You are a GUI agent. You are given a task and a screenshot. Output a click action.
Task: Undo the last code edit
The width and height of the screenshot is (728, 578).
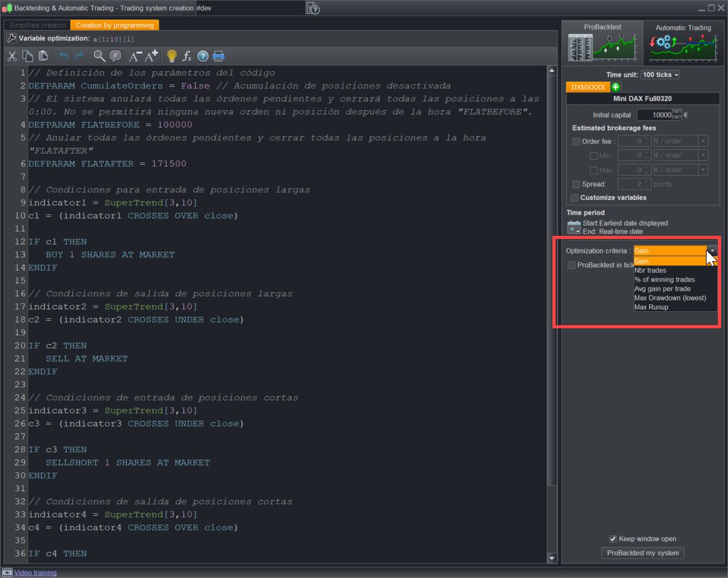64,57
